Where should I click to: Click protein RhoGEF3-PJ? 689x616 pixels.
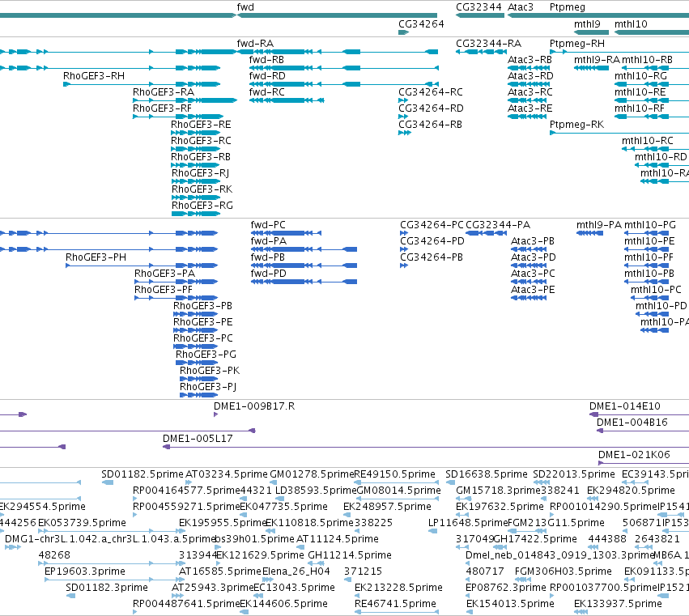click(x=198, y=396)
